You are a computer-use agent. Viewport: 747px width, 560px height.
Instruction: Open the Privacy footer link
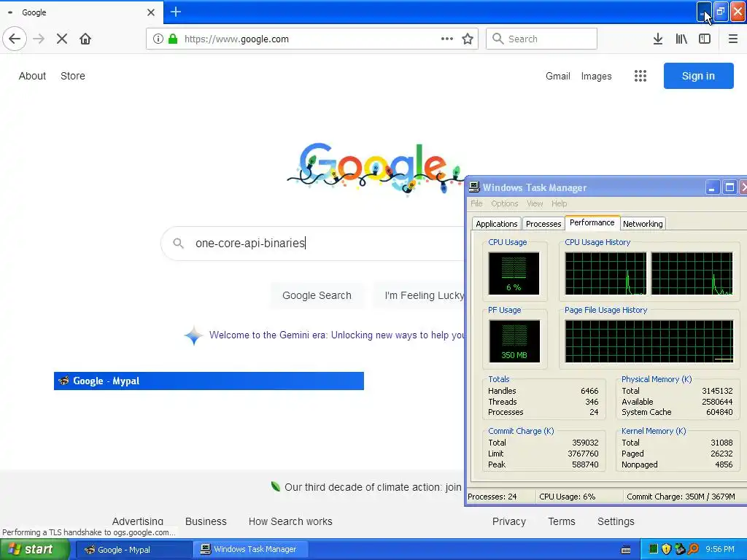508,521
